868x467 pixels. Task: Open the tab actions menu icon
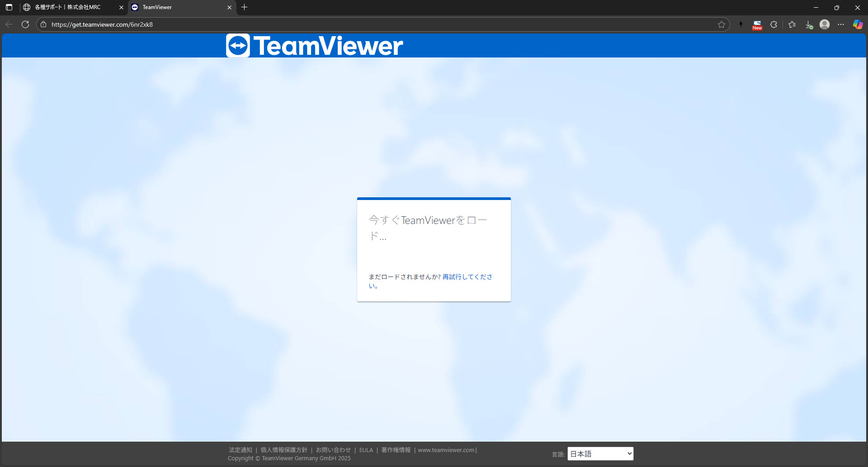pyautogui.click(x=9, y=7)
